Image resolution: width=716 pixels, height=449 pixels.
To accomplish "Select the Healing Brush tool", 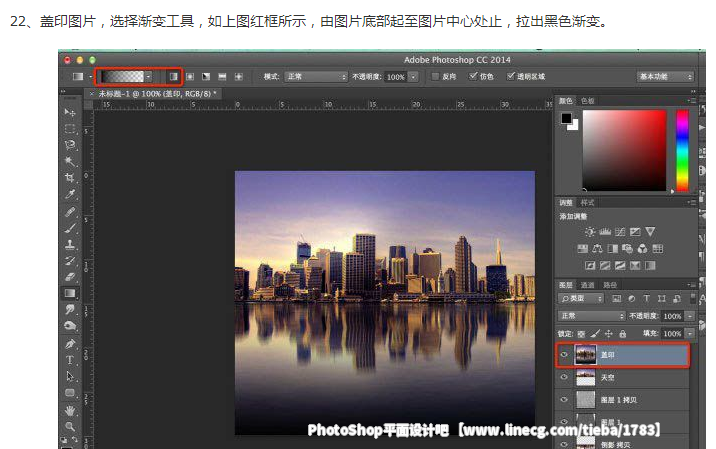I will [69, 211].
